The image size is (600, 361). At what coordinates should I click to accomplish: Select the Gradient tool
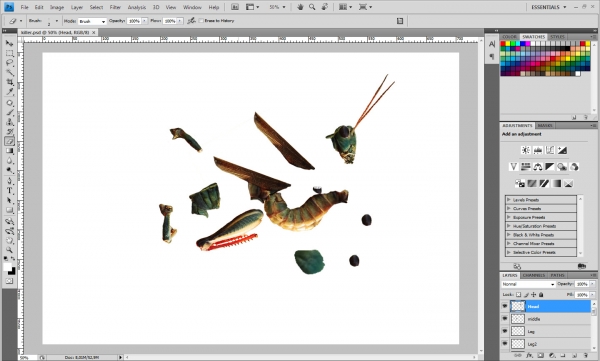(9, 151)
